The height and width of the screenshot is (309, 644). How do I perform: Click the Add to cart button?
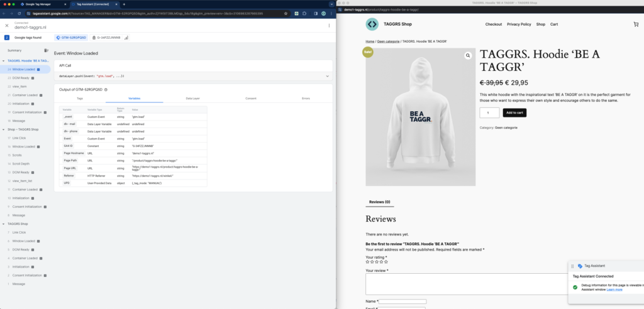click(514, 113)
